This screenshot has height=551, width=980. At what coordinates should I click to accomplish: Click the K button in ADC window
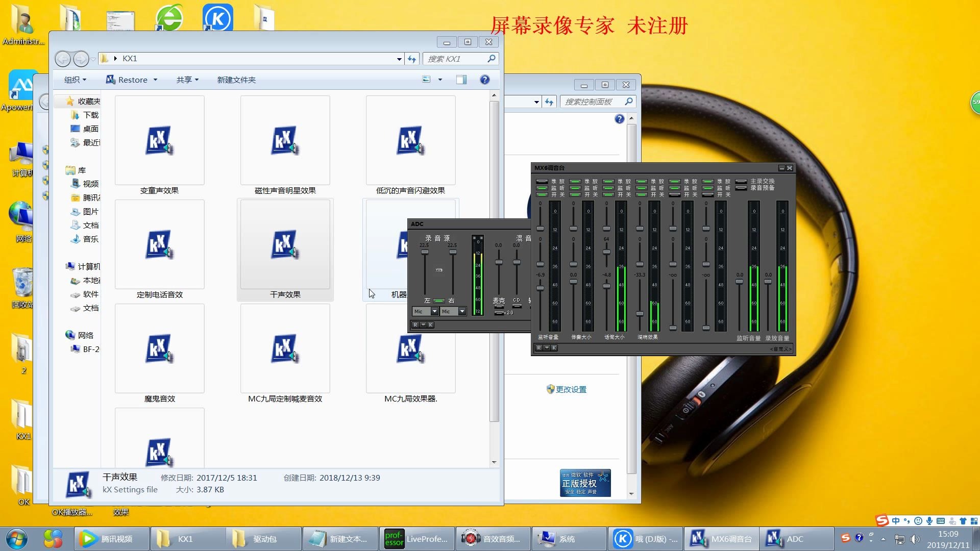(x=430, y=325)
